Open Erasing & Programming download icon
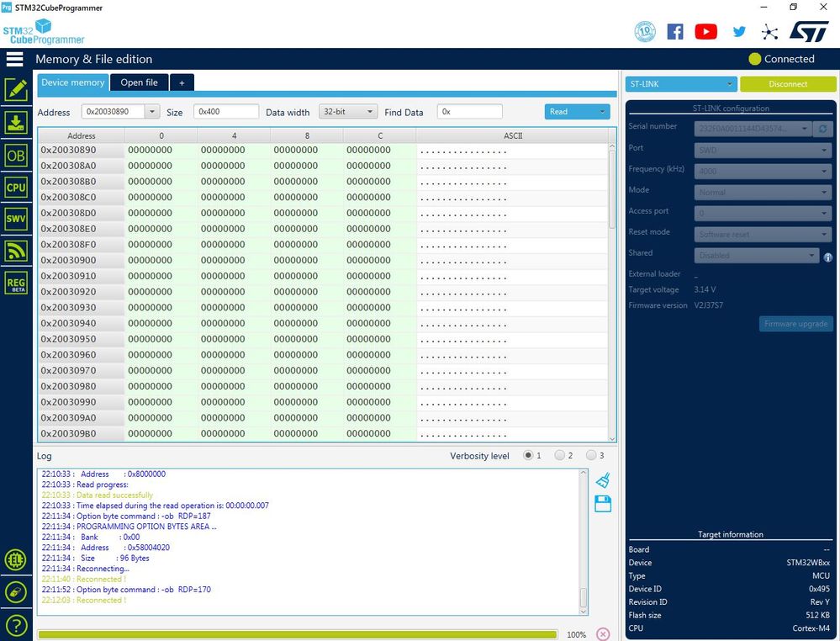This screenshot has height=641, width=840. 16,123
